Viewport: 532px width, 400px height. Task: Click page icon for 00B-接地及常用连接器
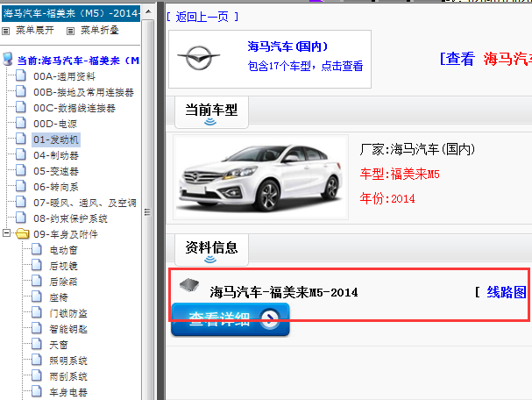21,91
